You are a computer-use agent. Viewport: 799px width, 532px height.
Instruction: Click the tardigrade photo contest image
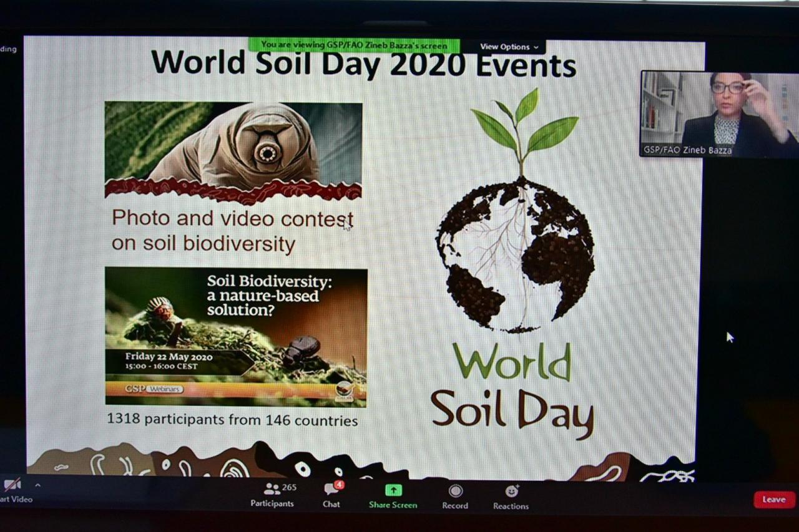233,153
